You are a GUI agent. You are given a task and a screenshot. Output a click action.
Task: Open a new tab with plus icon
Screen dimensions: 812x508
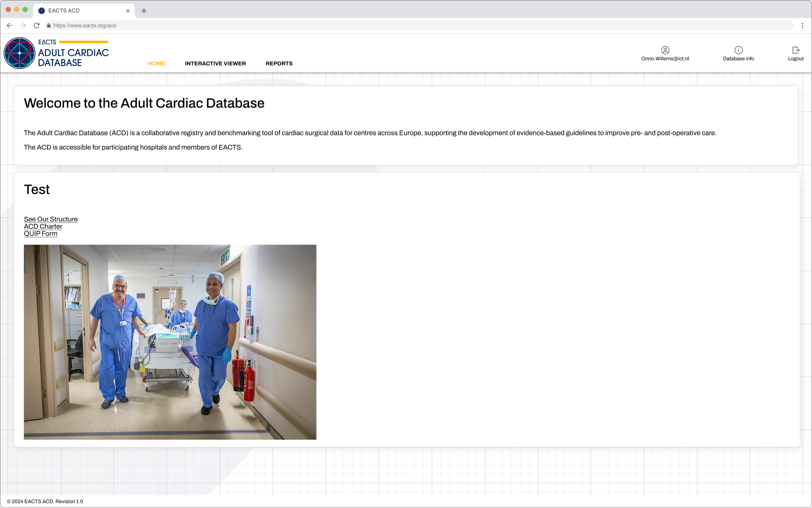coord(144,11)
